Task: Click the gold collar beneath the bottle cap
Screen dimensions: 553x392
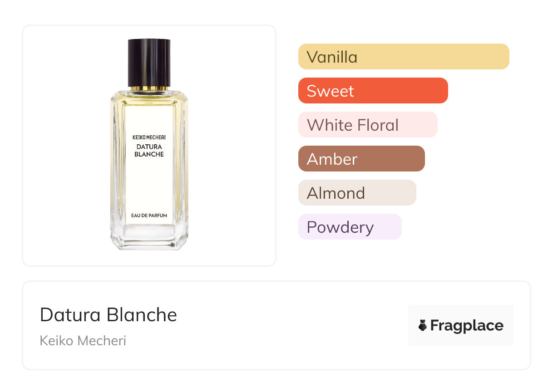Action: tap(149, 88)
